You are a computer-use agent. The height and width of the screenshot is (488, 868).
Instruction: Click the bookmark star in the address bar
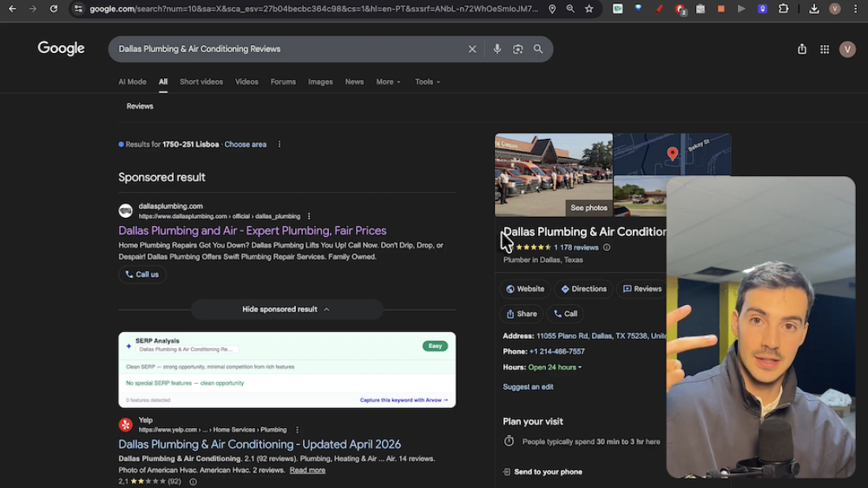tap(589, 10)
